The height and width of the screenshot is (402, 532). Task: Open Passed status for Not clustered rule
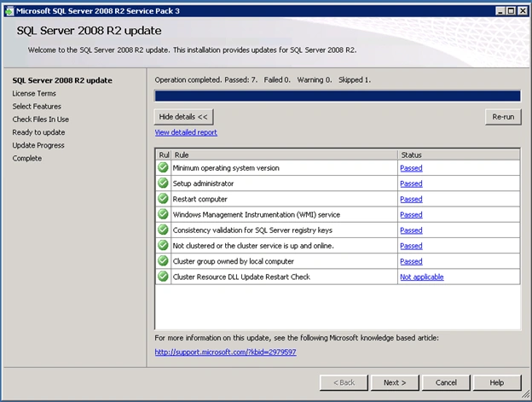point(411,246)
